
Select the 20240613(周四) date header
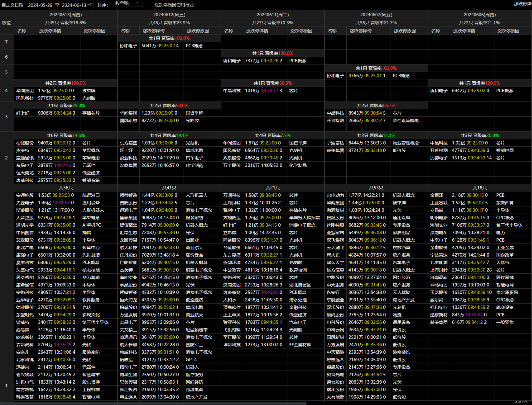(66, 15)
